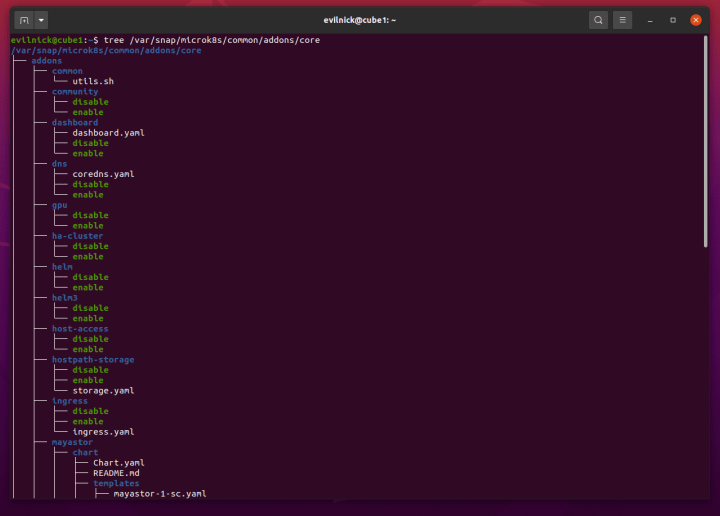Click the dashboard directory entry

pyautogui.click(x=75, y=123)
